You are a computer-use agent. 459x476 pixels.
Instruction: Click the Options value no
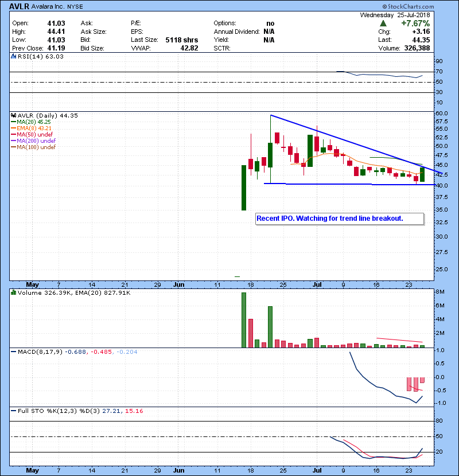click(x=270, y=24)
